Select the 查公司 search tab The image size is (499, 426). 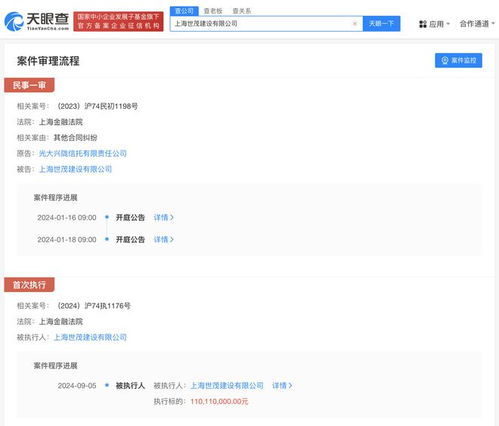point(184,11)
